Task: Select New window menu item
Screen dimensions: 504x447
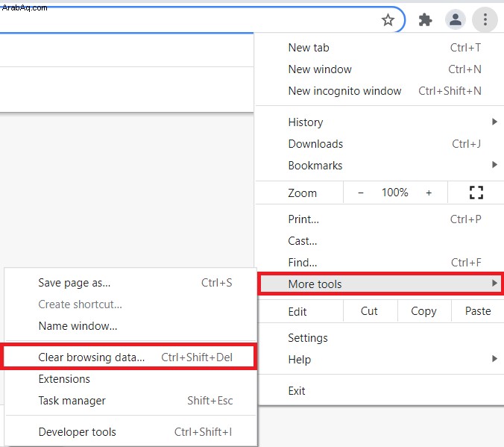Action: (x=380, y=69)
